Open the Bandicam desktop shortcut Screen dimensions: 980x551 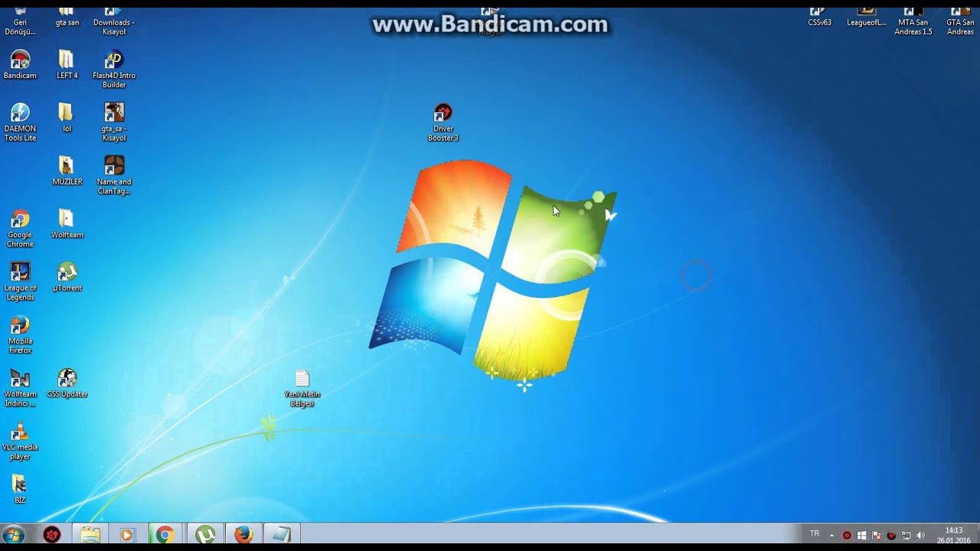point(20,64)
